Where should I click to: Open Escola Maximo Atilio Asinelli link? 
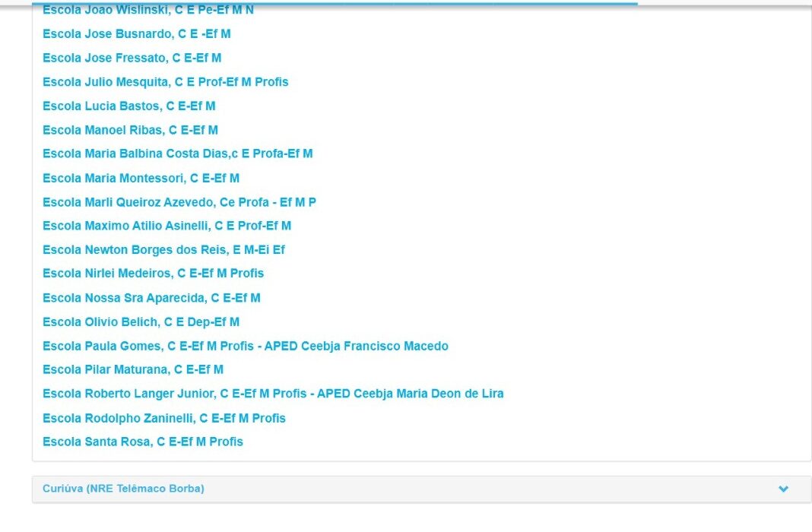click(x=167, y=226)
